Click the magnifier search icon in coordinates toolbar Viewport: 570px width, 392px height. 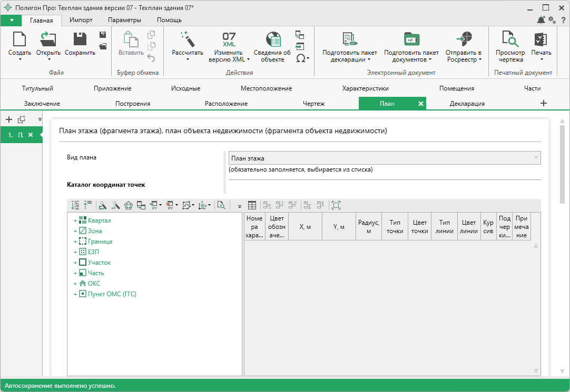click(221, 205)
